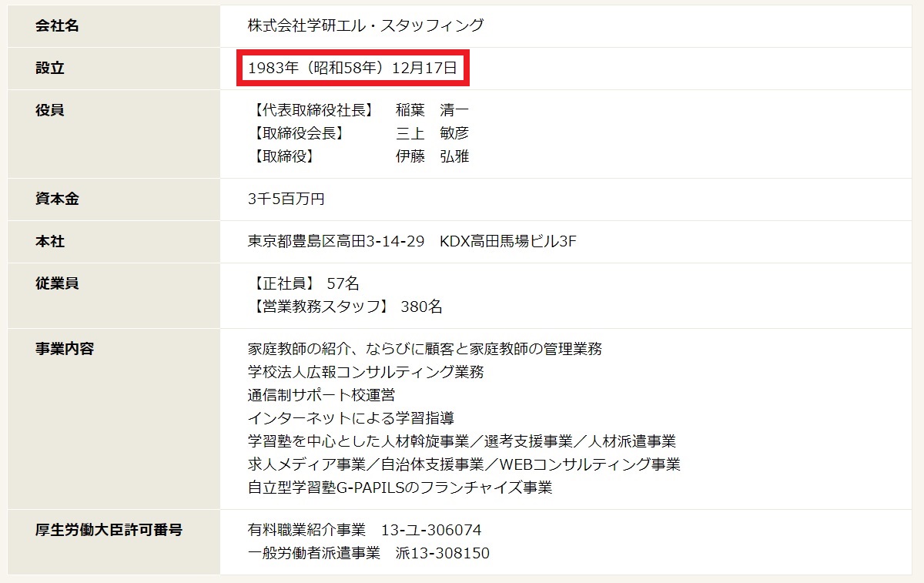Select the 【取締役】 title text

pyautogui.click(x=282, y=156)
